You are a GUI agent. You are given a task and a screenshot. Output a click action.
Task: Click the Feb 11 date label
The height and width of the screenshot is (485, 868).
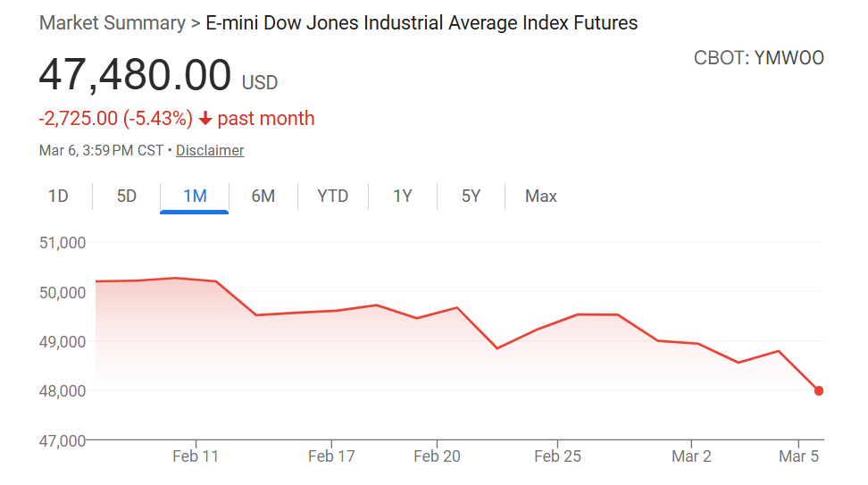(196, 456)
